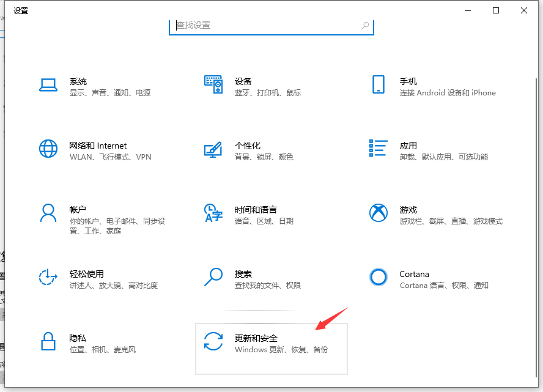This screenshot has width=543, height=392.
Task: Open the 网络和 Internet globe icon
Action: [x=48, y=149]
